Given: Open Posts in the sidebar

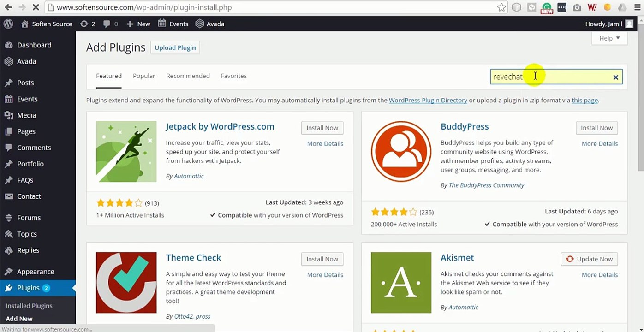Looking at the screenshot, I should [25, 83].
